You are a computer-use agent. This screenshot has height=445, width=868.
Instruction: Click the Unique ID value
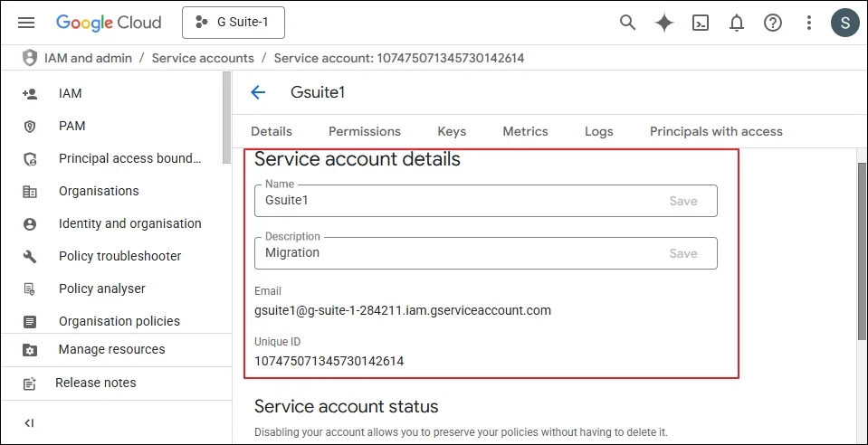[329, 362]
